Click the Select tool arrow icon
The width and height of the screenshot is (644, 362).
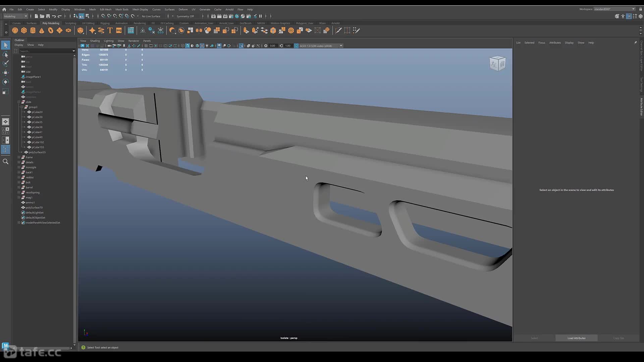pos(5,45)
